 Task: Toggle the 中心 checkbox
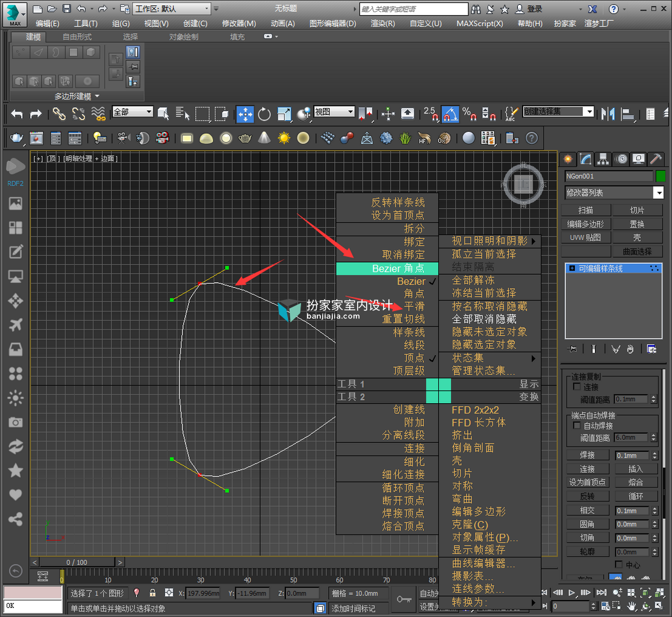tap(618, 564)
